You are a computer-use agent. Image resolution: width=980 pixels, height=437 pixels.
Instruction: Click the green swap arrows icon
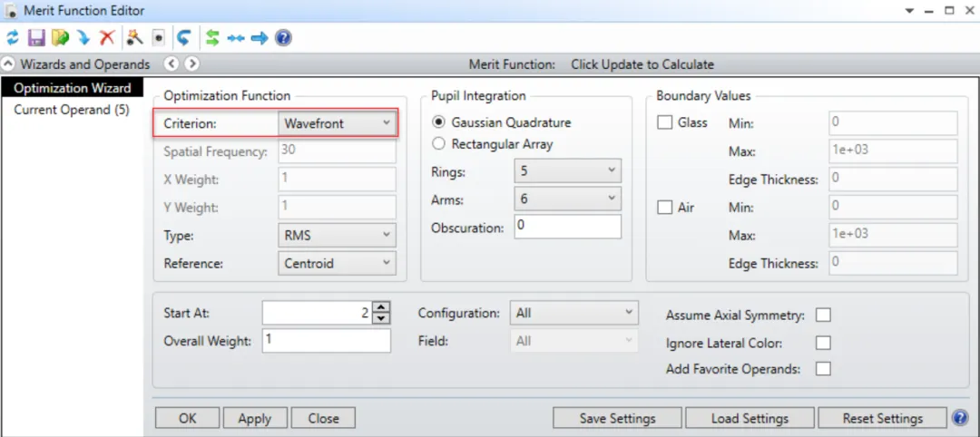pyautogui.click(x=212, y=38)
